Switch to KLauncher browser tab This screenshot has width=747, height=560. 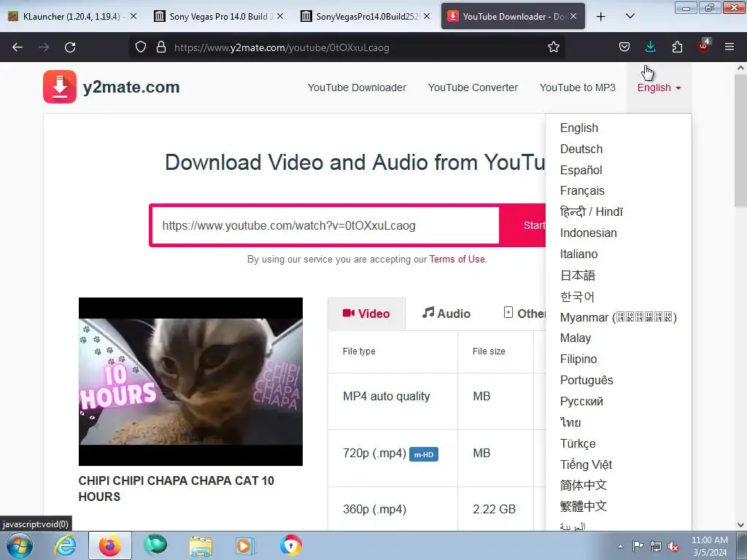pos(71,17)
